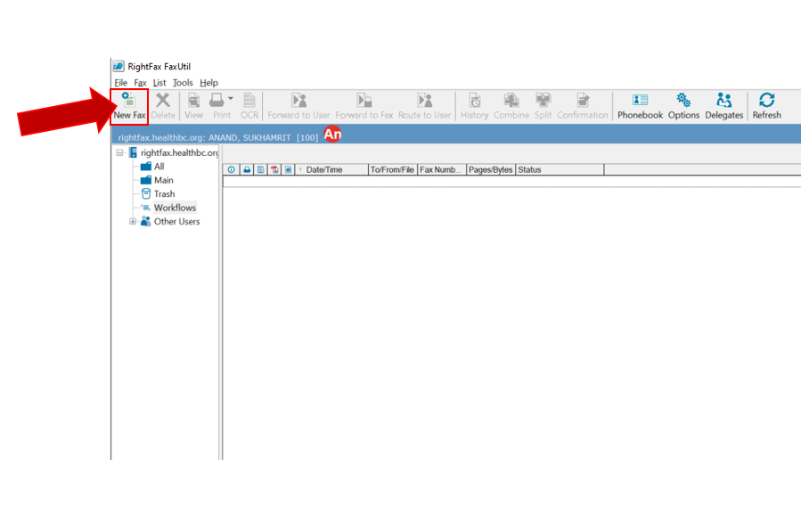Open the Print dropdown arrow

click(230, 96)
